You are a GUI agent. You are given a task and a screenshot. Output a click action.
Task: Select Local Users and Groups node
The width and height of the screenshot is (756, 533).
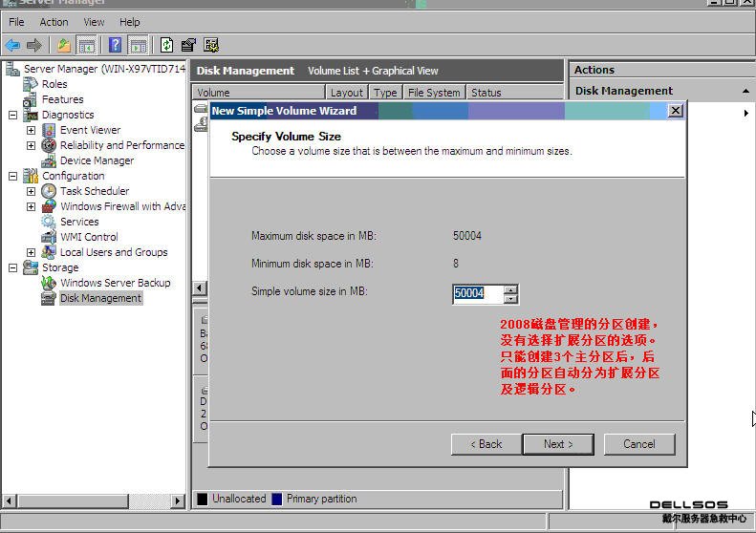tap(114, 252)
